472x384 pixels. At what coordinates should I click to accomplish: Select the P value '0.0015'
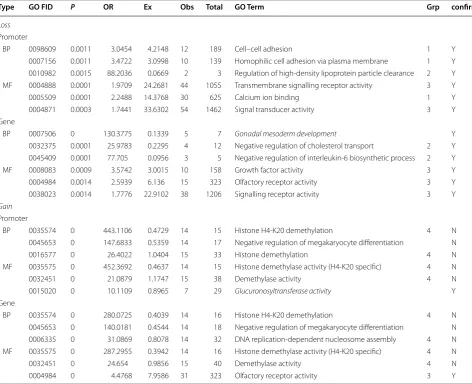pyautogui.click(x=81, y=73)
